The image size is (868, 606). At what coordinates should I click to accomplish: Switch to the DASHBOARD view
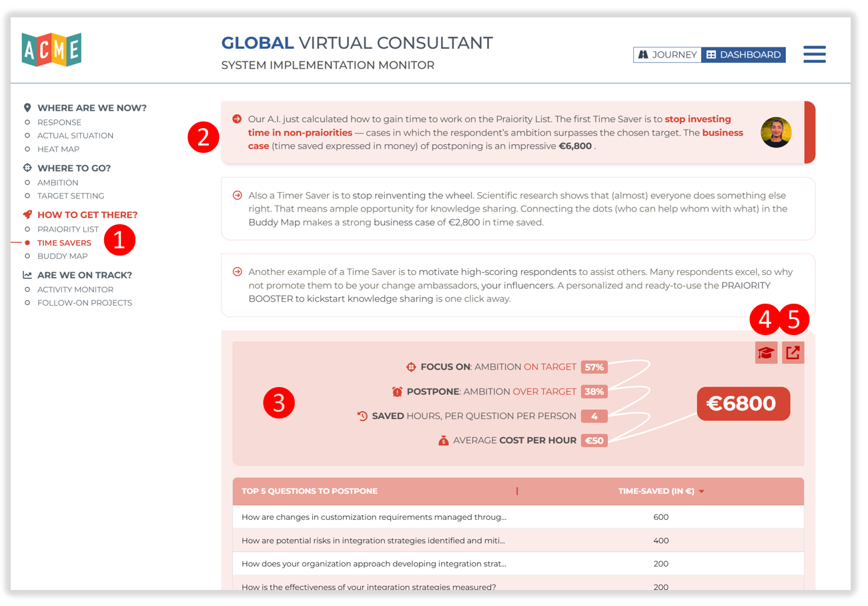743,55
